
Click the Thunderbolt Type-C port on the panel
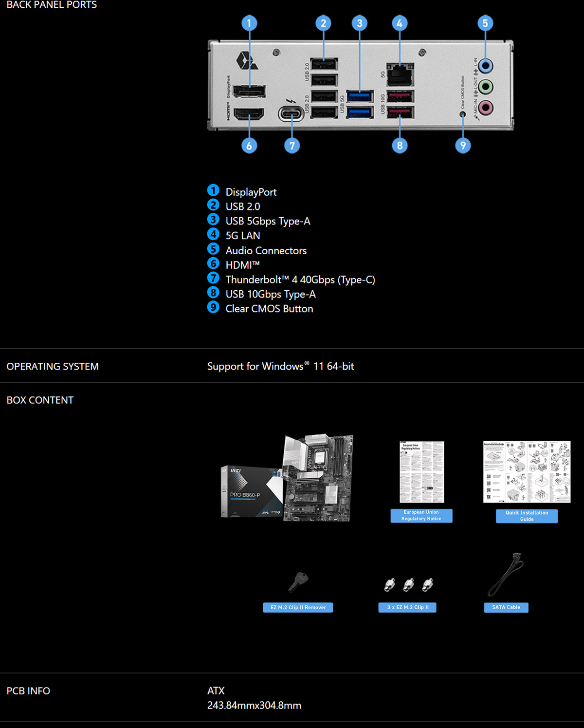[292, 114]
